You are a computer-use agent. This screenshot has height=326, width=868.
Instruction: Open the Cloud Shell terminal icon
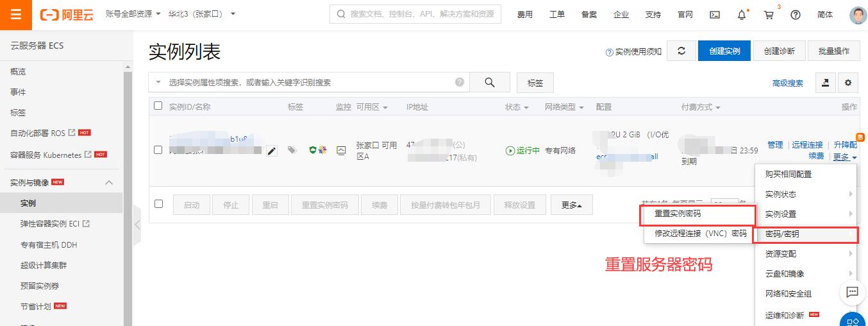point(715,15)
